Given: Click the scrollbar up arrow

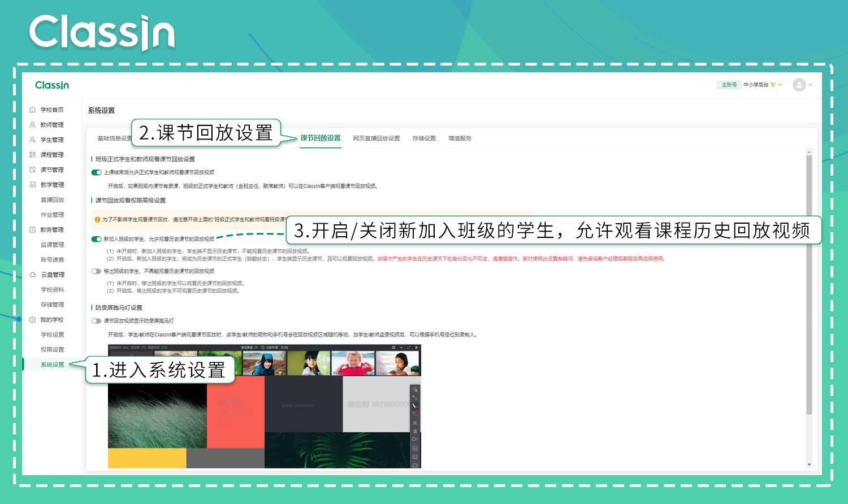Looking at the screenshot, I should (x=809, y=152).
